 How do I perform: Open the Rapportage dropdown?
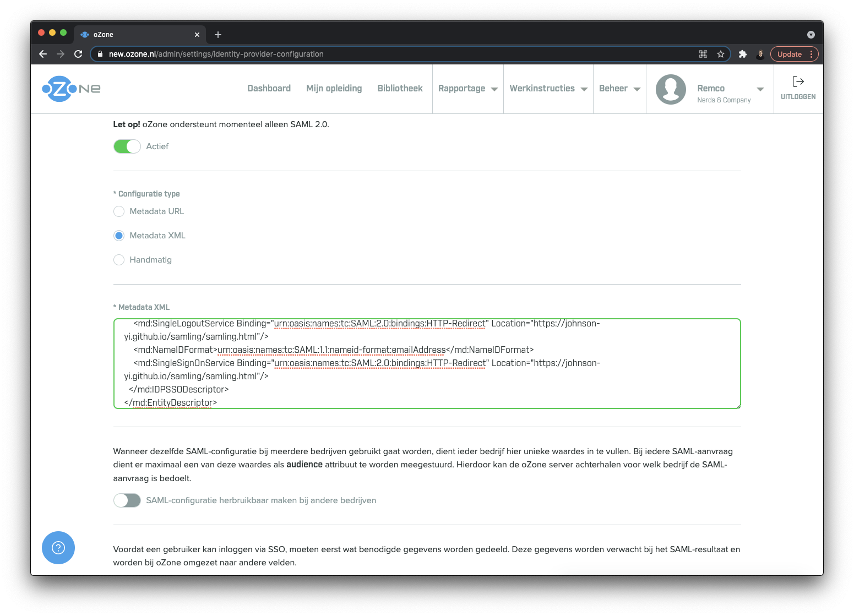pyautogui.click(x=467, y=89)
